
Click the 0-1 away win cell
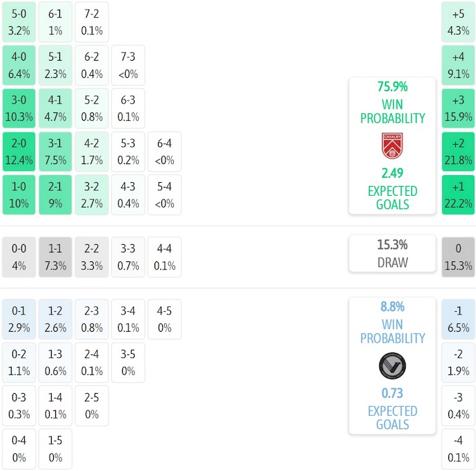coord(19,319)
